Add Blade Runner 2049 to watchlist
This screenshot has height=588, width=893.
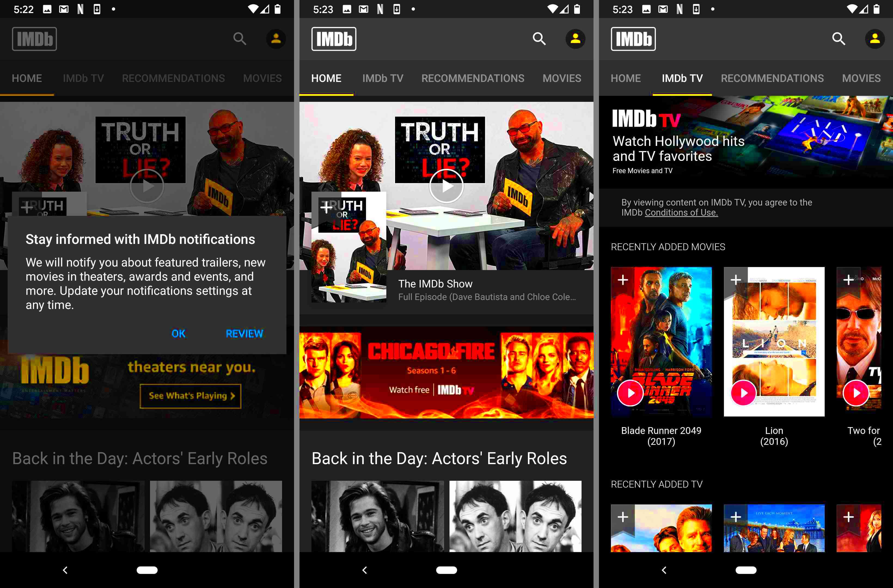(622, 280)
